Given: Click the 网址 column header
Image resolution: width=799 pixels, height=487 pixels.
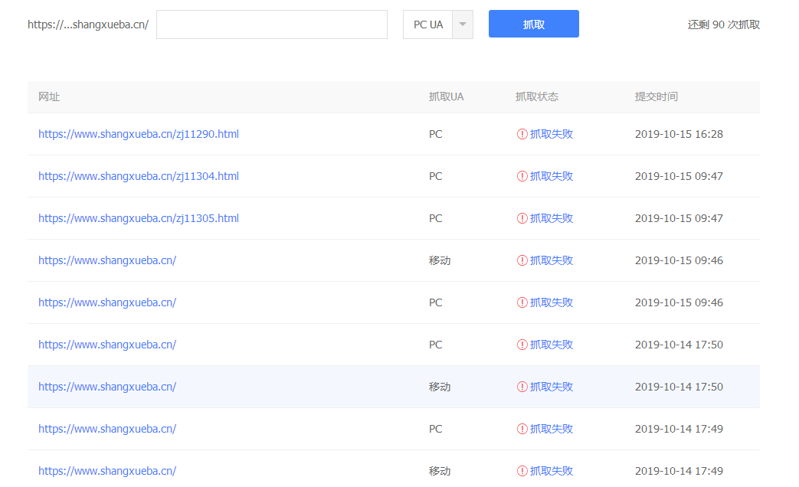Looking at the screenshot, I should (x=49, y=97).
